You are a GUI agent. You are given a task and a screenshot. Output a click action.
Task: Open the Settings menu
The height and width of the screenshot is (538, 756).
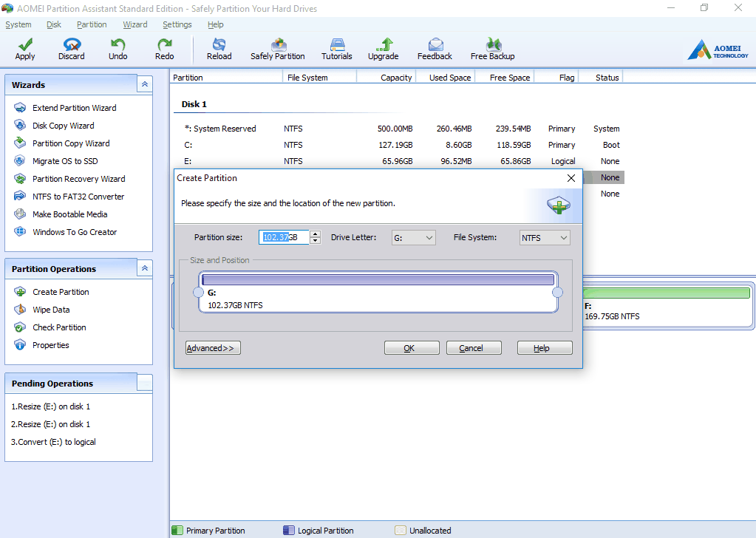[x=177, y=24]
